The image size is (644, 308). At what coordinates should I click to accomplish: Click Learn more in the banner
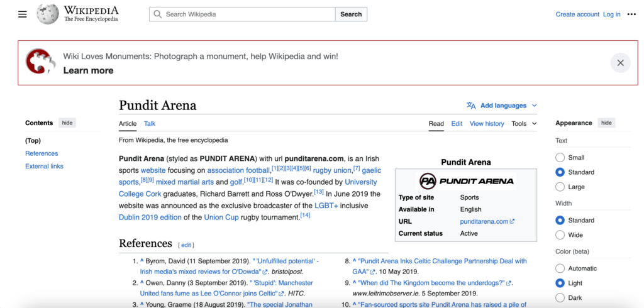pyautogui.click(x=88, y=70)
